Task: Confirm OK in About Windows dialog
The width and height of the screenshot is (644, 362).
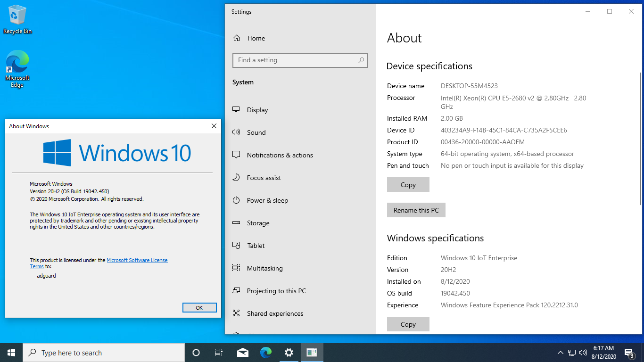Action: pos(199,307)
